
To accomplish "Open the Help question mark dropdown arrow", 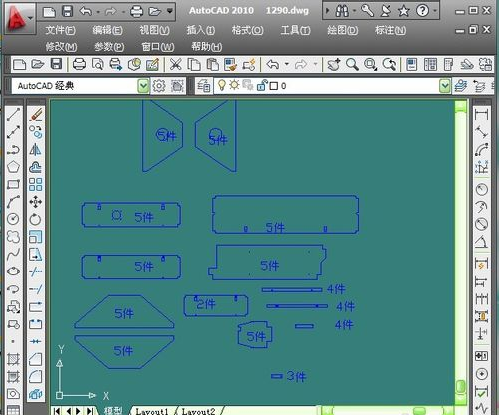I will point(435,11).
